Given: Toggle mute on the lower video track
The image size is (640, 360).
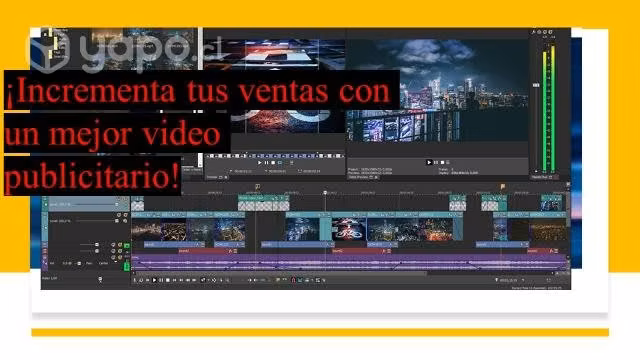Looking at the screenshot, I should (118, 215).
